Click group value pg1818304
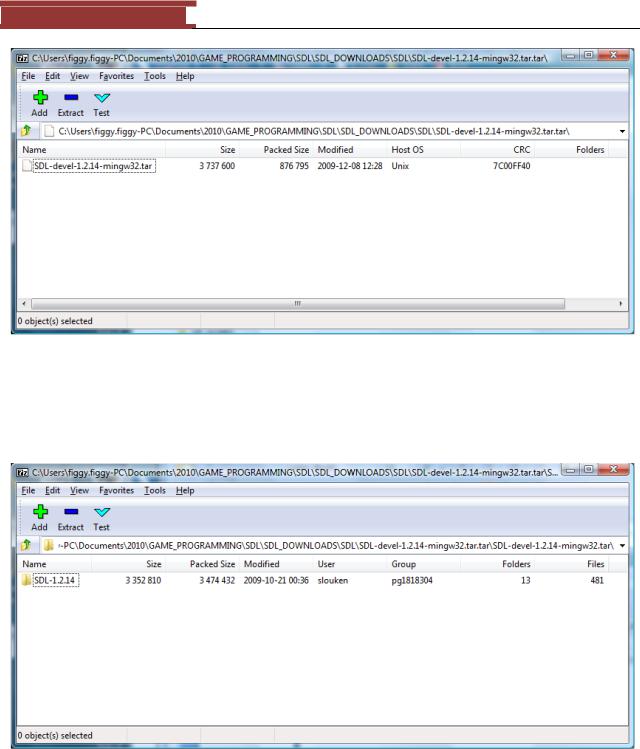Viewport: 640px width, 749px height. [x=412, y=580]
